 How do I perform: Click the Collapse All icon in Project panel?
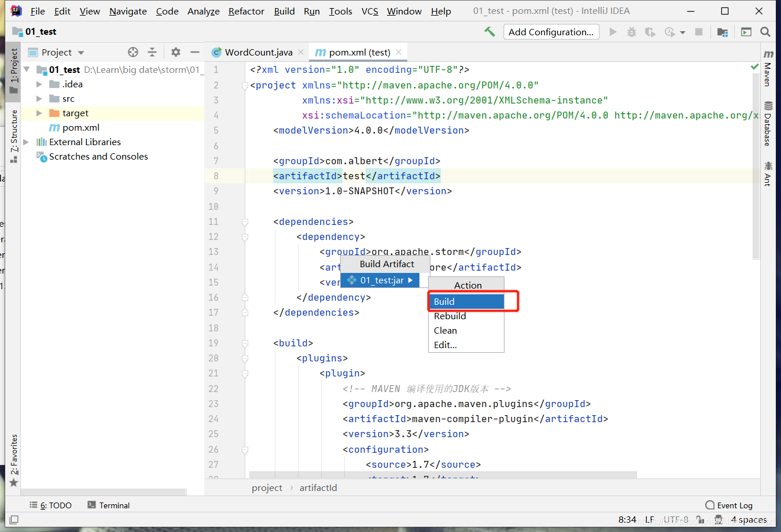(152, 52)
